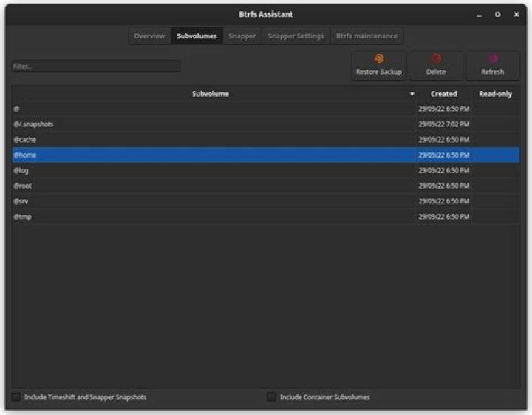Select the @home subvolume row

(x=266, y=155)
